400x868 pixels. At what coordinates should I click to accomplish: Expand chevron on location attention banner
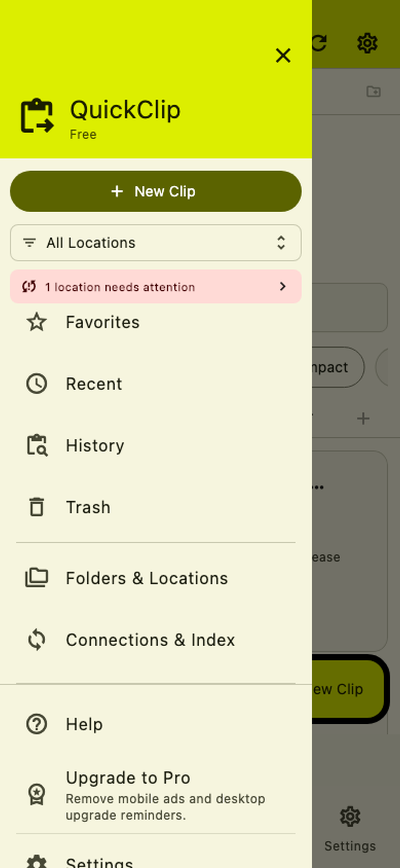[282, 287]
